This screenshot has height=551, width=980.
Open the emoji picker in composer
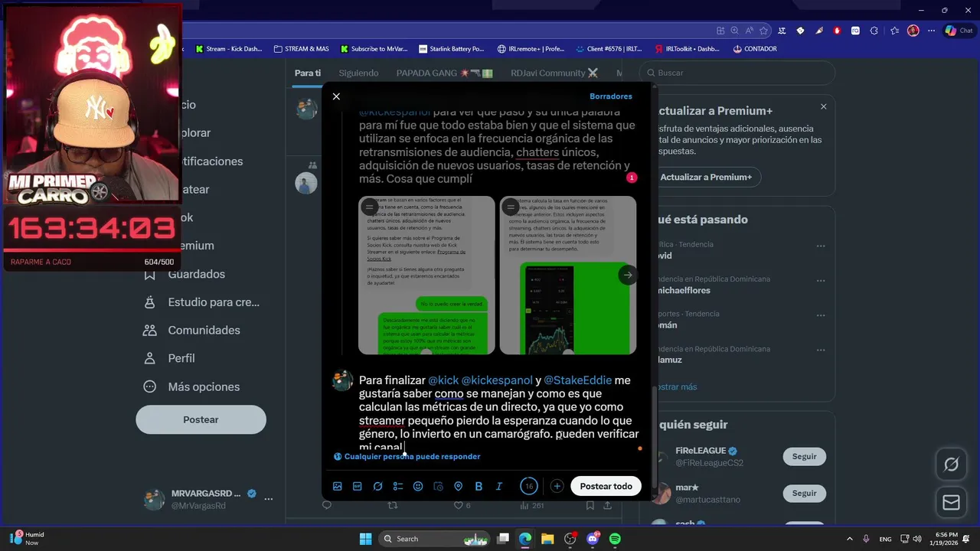418,486
